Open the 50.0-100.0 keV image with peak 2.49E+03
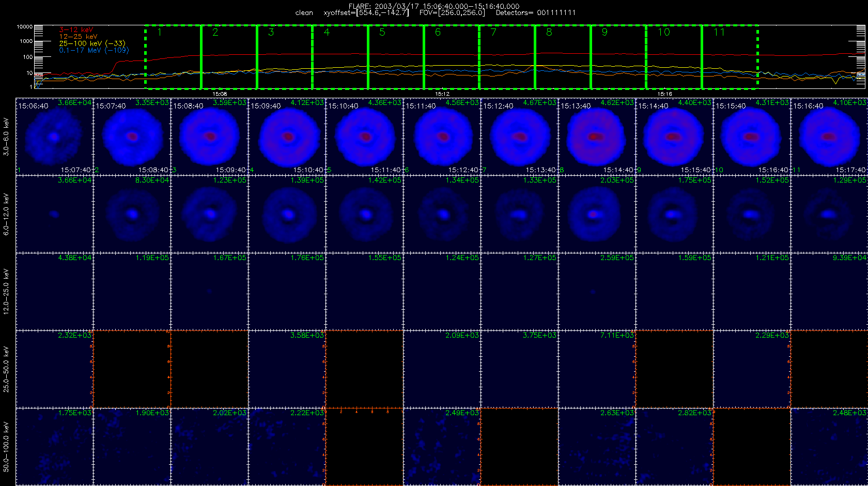Screen dimensions: 868x486 click(x=442, y=447)
